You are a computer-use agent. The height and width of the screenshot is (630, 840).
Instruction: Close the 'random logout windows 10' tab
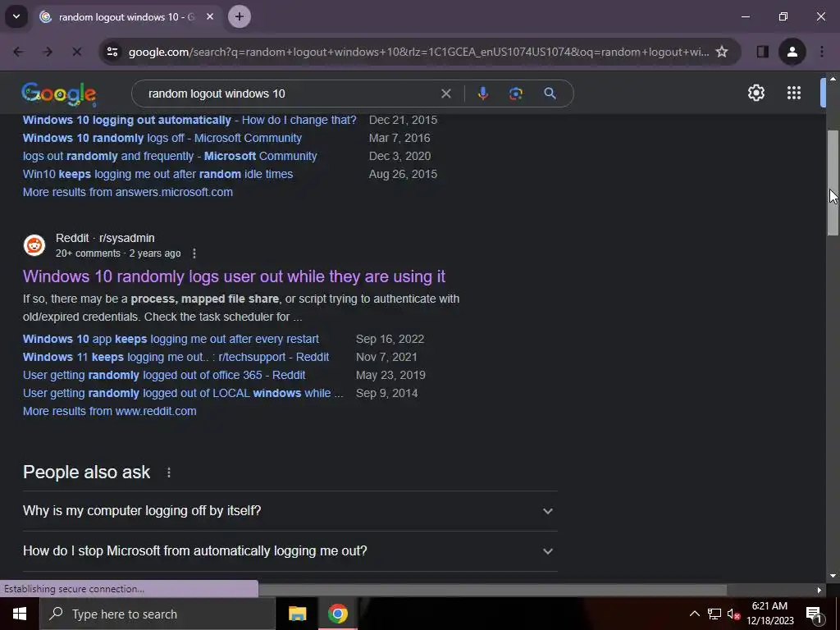210,16
